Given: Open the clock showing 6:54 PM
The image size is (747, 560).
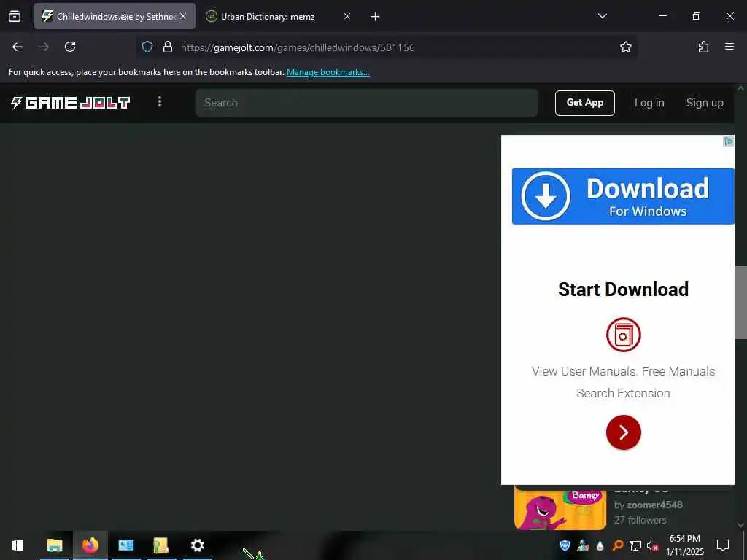Looking at the screenshot, I should pyautogui.click(x=684, y=545).
